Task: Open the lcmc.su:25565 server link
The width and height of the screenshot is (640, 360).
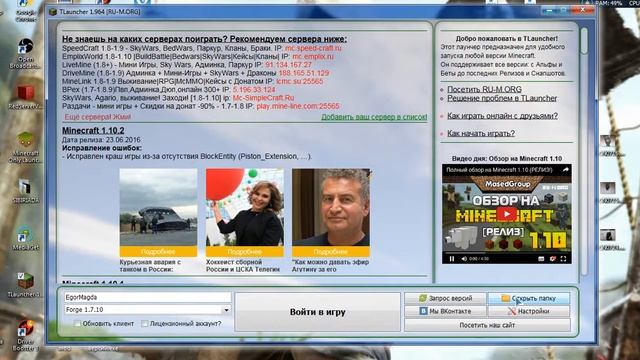Action: (x=300, y=81)
